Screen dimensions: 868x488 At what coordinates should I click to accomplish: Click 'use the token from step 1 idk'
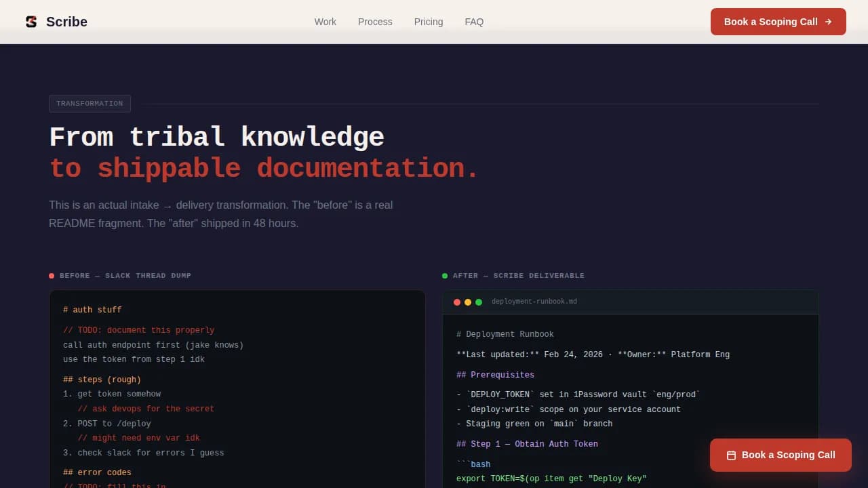pos(134,359)
